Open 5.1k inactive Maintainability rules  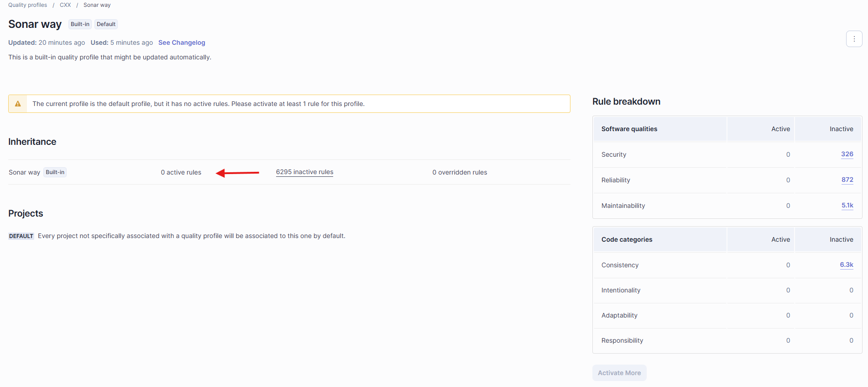847,206
